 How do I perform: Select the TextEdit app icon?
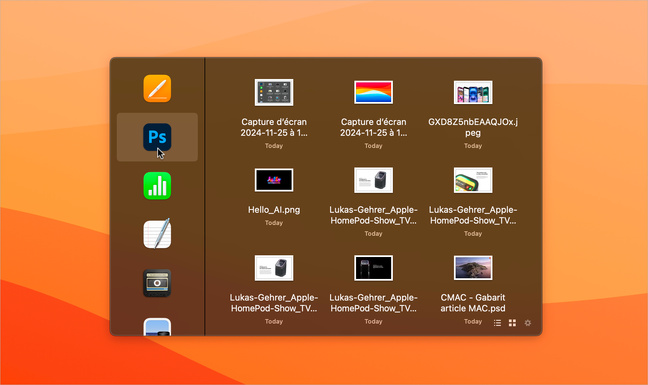157,234
